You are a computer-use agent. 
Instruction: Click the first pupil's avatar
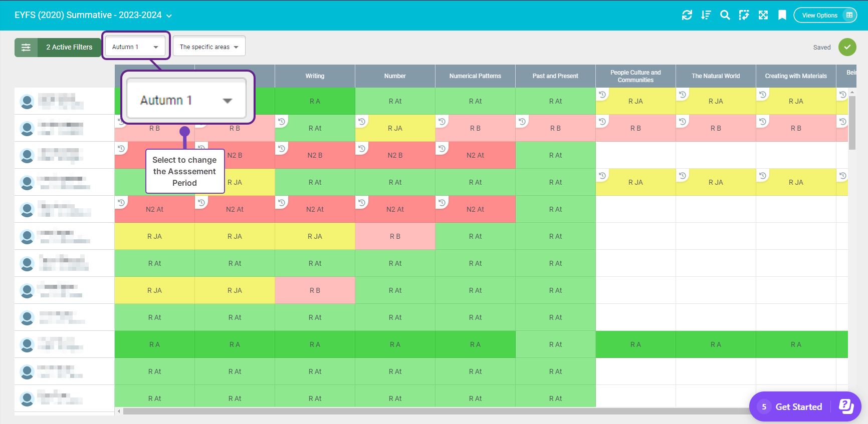(x=27, y=102)
